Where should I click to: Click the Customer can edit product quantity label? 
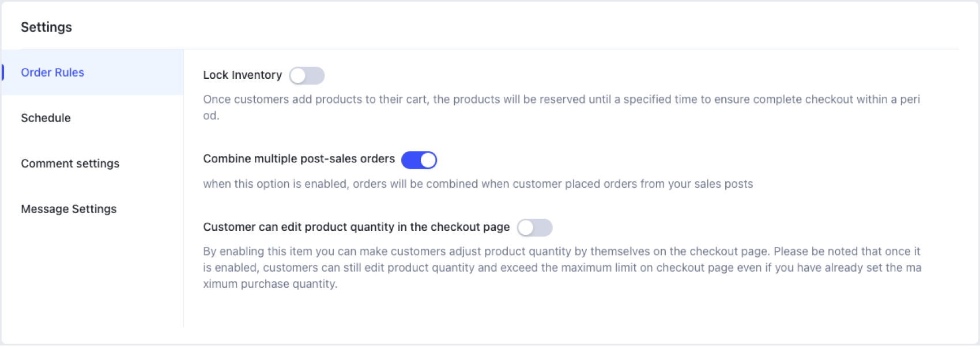coord(356,227)
